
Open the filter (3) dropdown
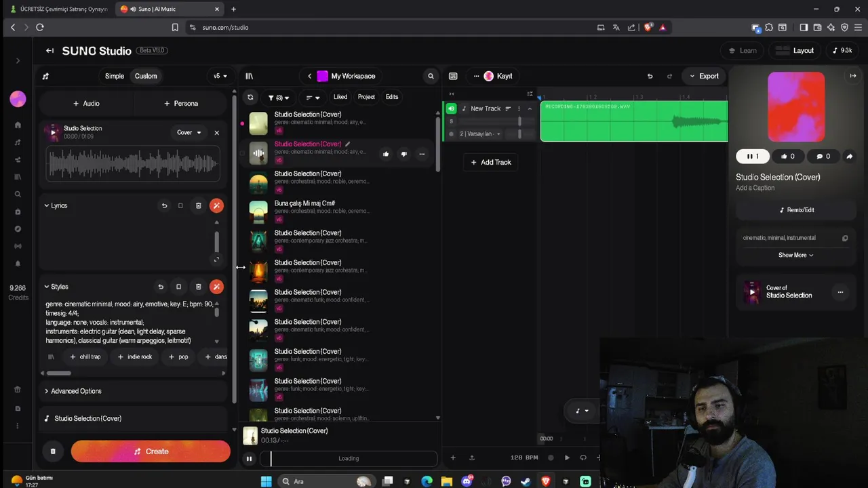coord(279,98)
